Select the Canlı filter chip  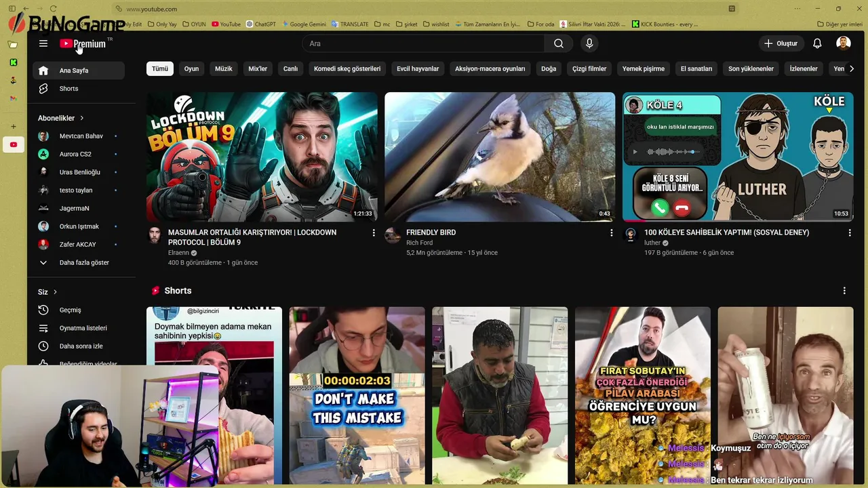[x=290, y=68]
